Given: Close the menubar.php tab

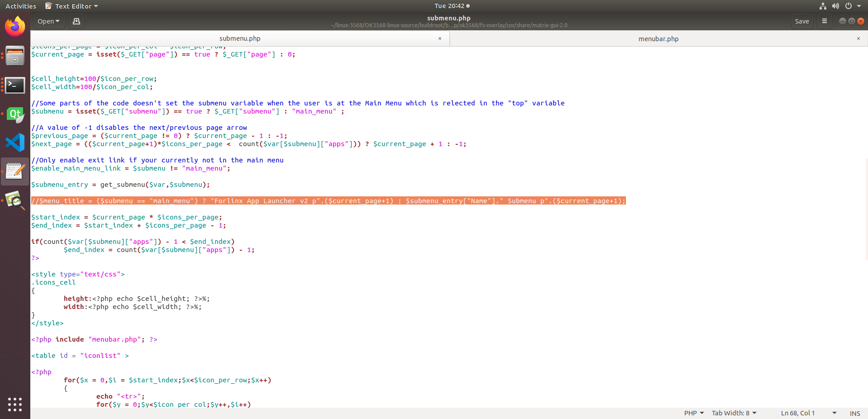Looking at the screenshot, I should [858, 38].
